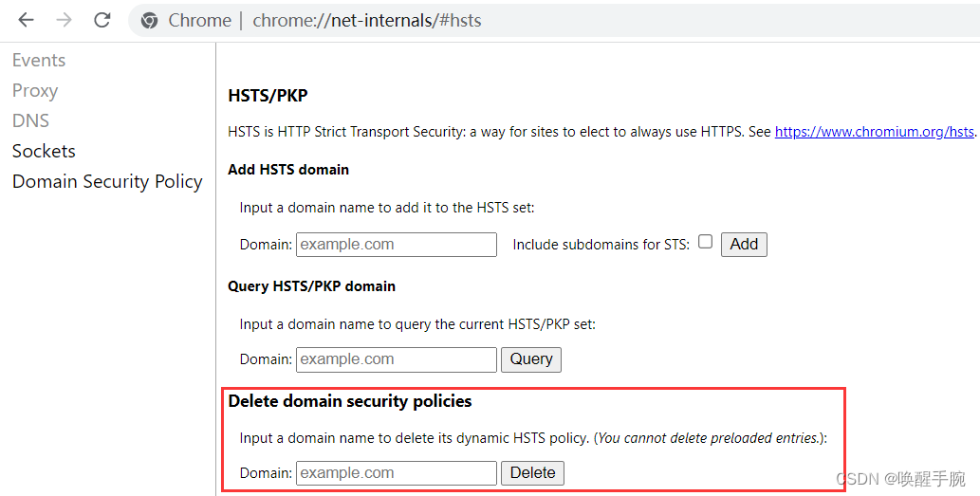Click the Query button
The height and width of the screenshot is (496, 980).
(531, 359)
